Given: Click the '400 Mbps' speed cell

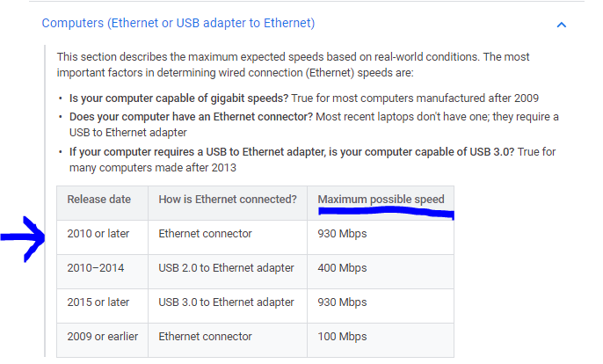Looking at the screenshot, I should click(342, 268).
